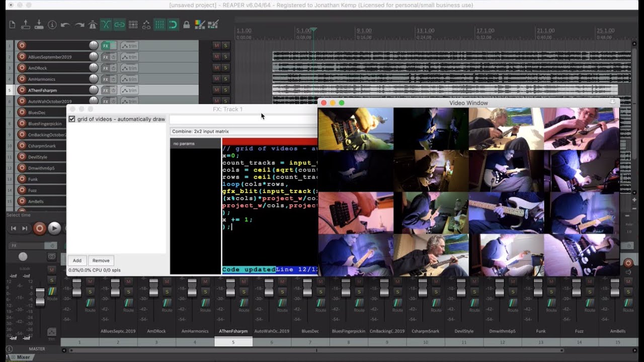
Task: Click the transport Record button
Action: [39, 228]
